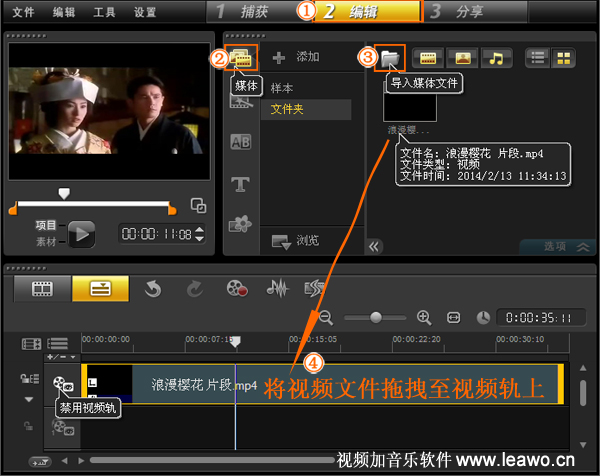Zoom in the timeline
The width and height of the screenshot is (600, 476).
(x=424, y=318)
